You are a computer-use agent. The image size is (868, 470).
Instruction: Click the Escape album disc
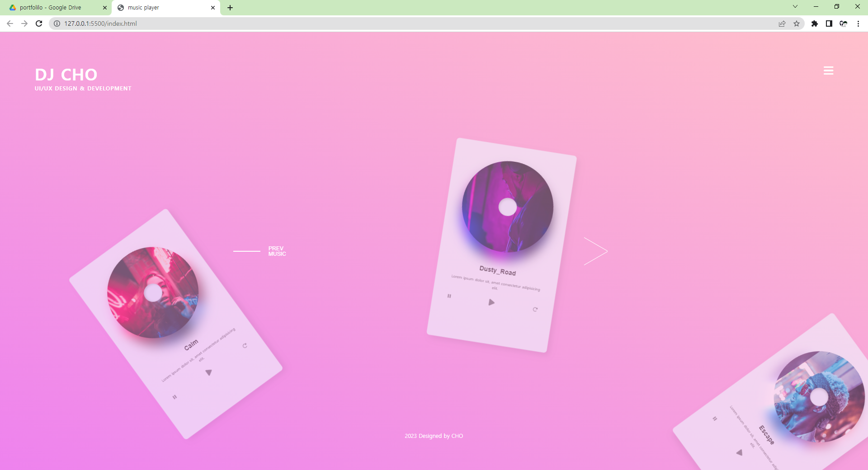pyautogui.click(x=819, y=397)
